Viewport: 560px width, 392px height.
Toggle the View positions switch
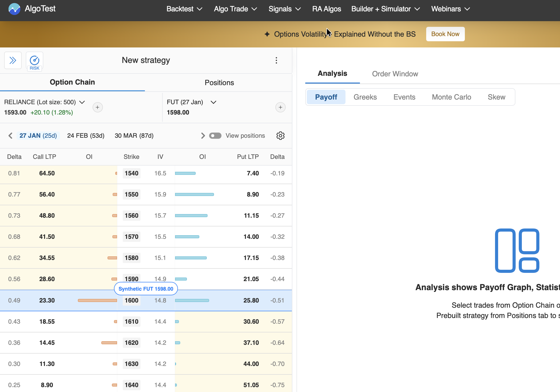pyautogui.click(x=215, y=136)
